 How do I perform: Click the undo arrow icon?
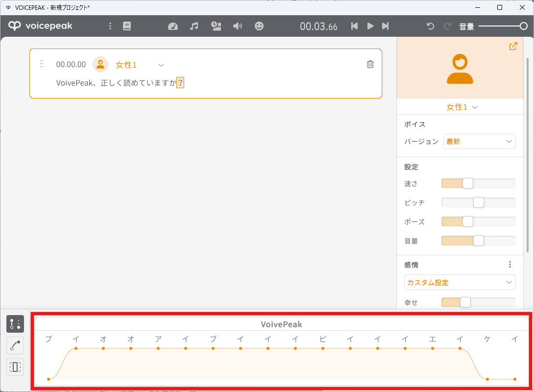tap(431, 26)
